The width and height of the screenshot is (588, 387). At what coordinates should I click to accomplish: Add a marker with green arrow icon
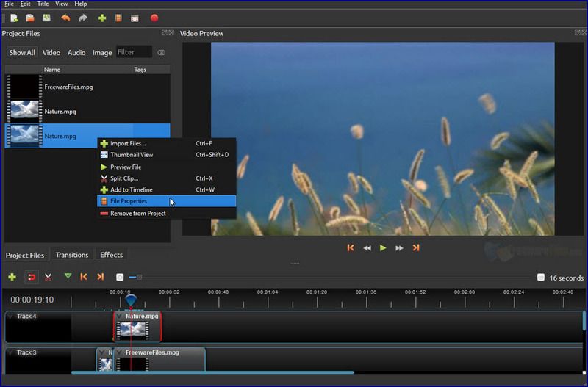click(68, 277)
